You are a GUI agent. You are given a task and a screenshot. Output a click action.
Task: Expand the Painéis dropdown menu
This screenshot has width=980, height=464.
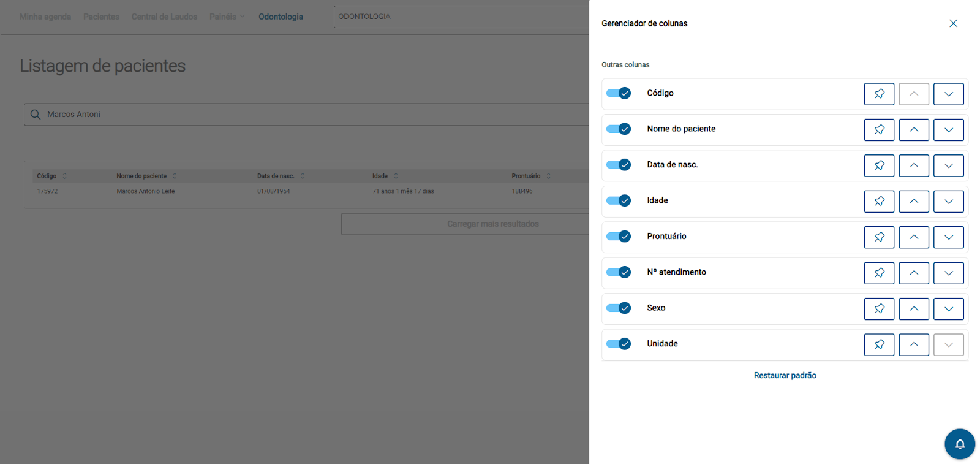227,17
